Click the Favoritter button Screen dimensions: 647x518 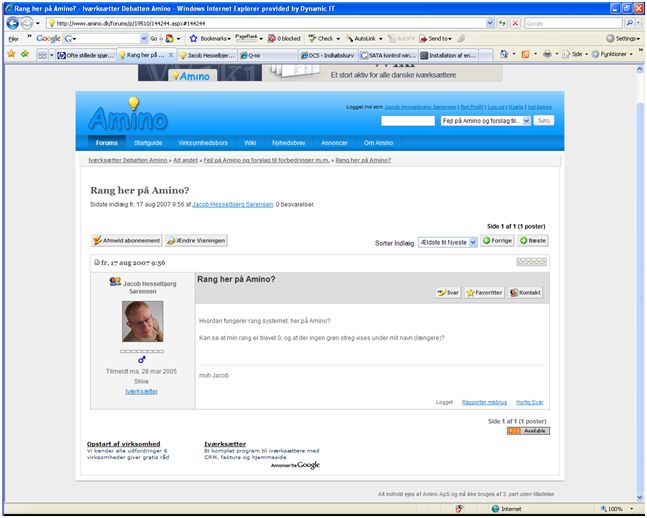point(484,293)
